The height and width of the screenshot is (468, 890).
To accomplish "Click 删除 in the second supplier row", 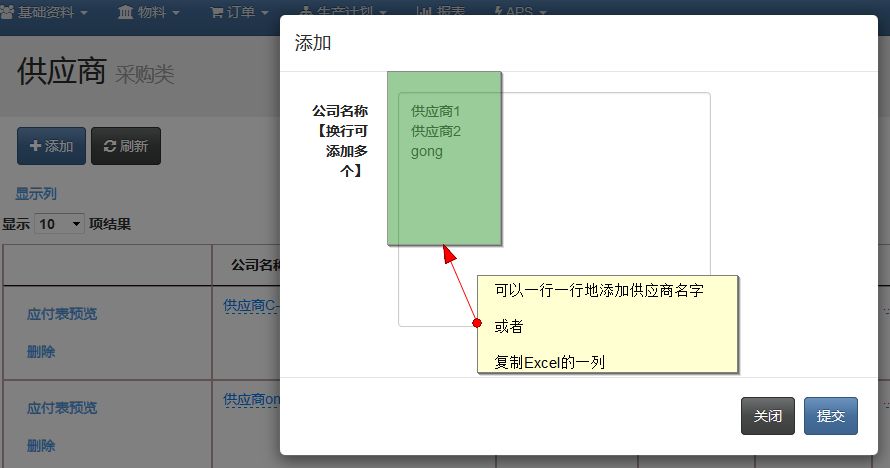I will pyautogui.click(x=41, y=446).
